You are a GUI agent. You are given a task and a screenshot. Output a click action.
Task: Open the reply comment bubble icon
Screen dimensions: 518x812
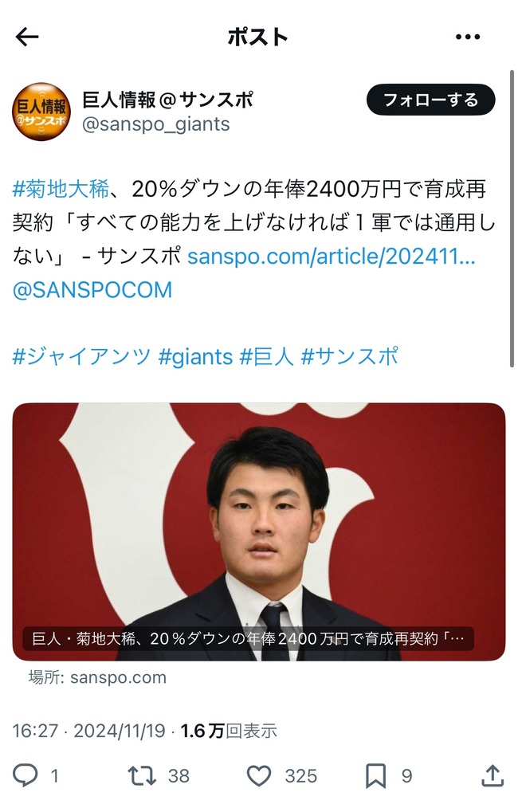pos(25,776)
